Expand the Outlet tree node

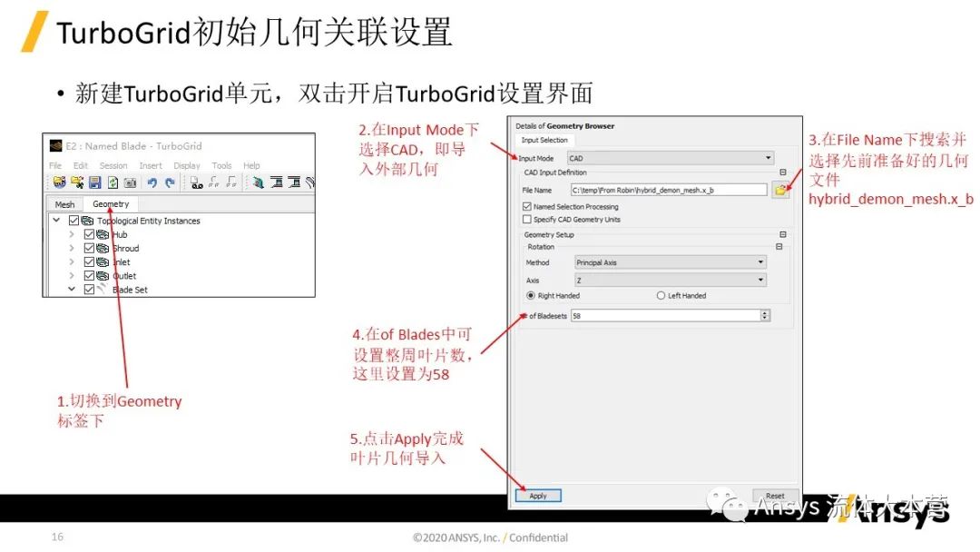click(72, 276)
